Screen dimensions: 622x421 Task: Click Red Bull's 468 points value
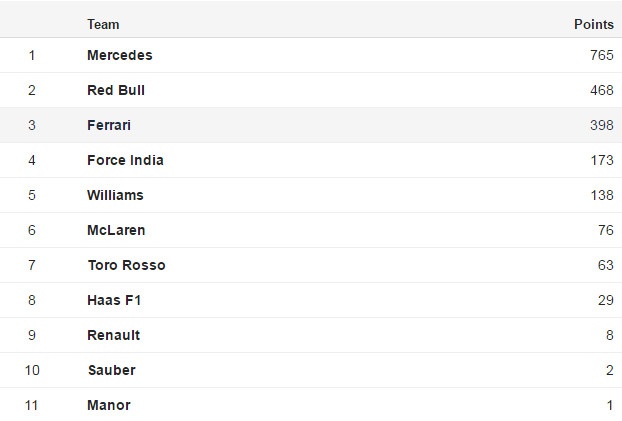(601, 90)
